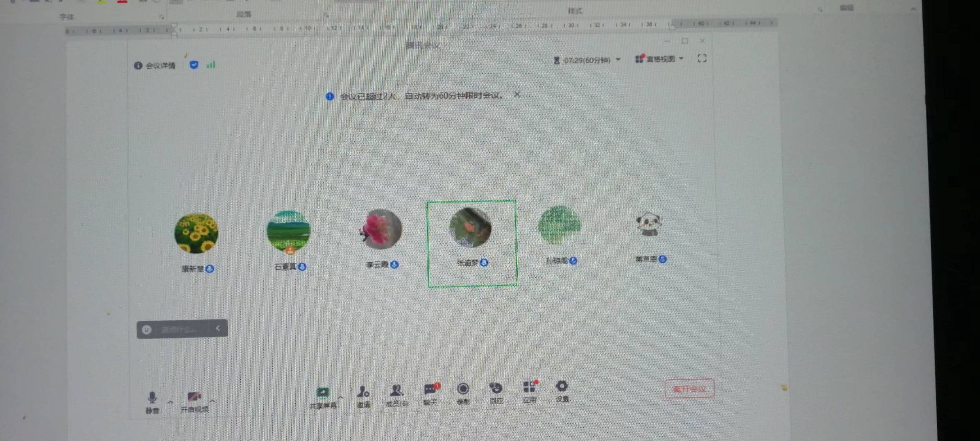This screenshot has width=980, height=441.
Task: Toggle the 静音 microphone mute button
Action: (x=152, y=398)
